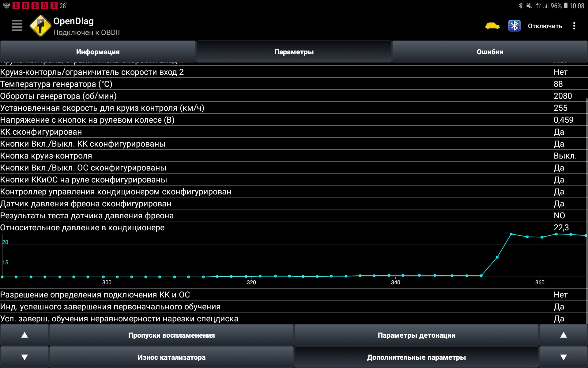Tap the yellow car icon
The width and height of the screenshot is (588, 368).
coord(492,26)
